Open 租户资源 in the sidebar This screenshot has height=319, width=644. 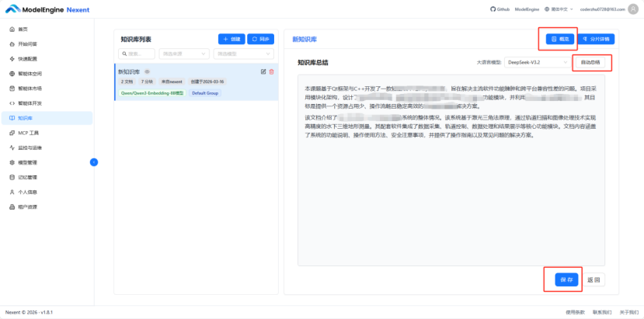(x=47, y=206)
